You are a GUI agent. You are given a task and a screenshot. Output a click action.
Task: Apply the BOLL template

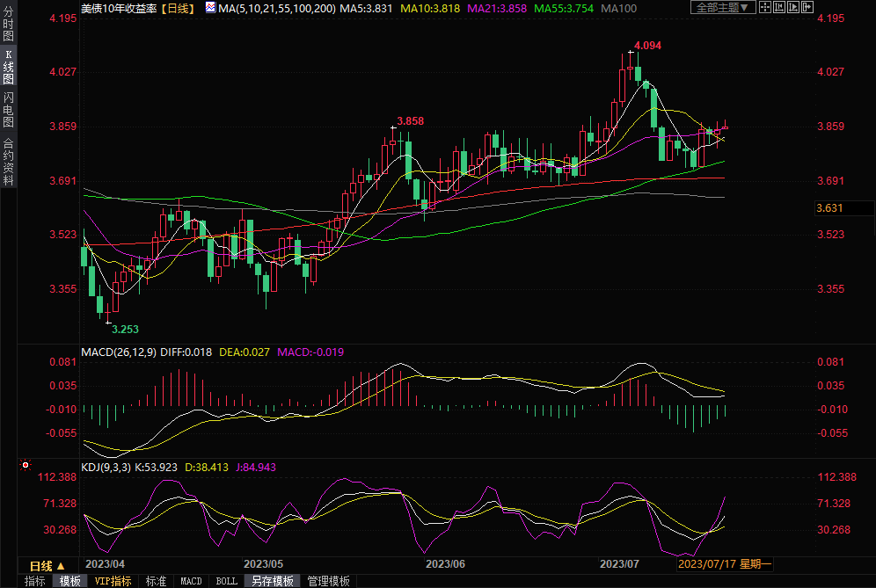click(226, 581)
